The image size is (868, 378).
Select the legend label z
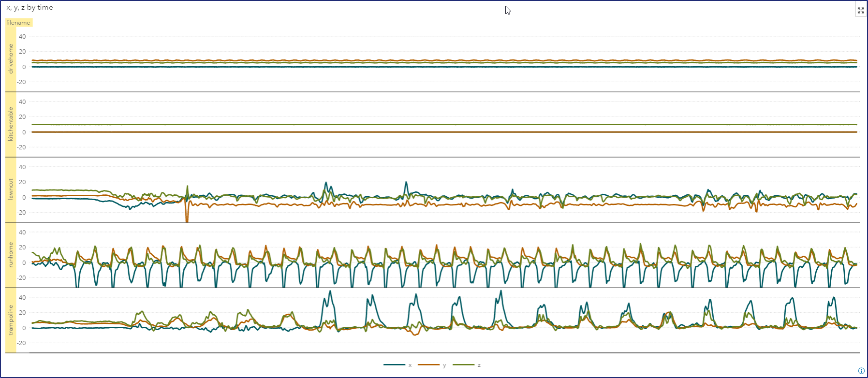coord(479,365)
